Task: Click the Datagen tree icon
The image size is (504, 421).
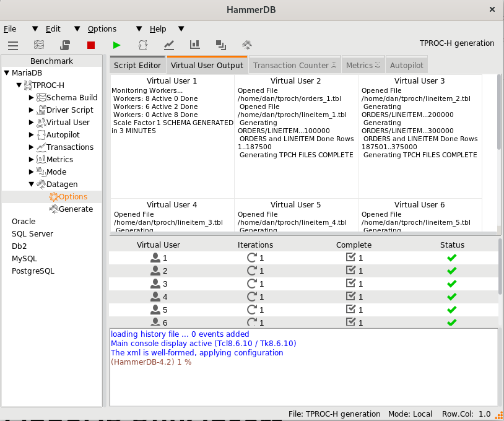Action: [x=41, y=184]
